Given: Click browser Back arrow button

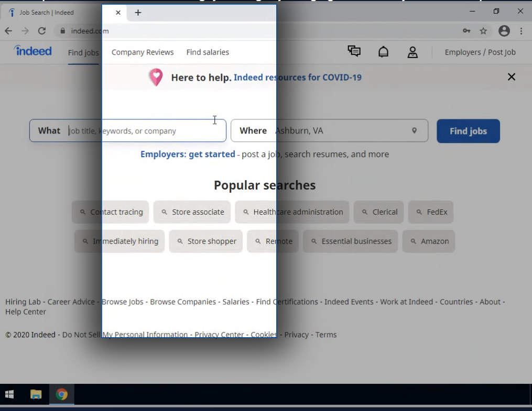Looking at the screenshot, I should point(8,31).
